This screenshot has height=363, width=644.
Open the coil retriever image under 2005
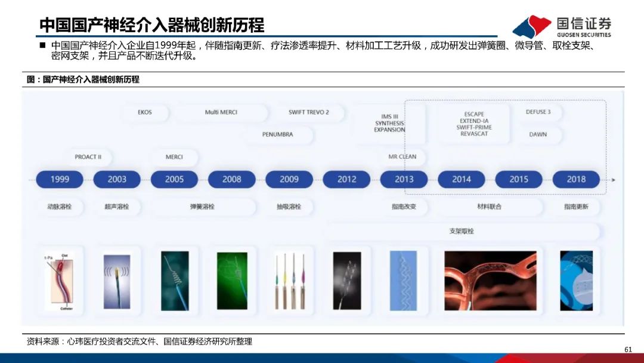pyautogui.click(x=175, y=281)
